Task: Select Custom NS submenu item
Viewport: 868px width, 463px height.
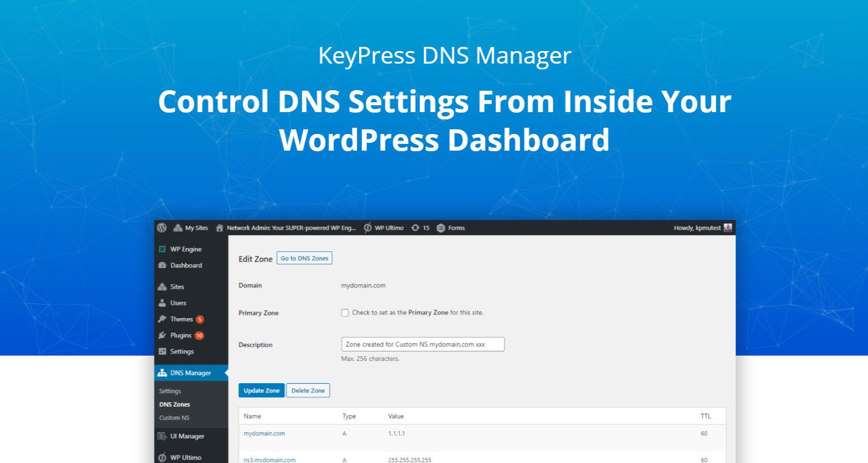Action: (x=174, y=418)
